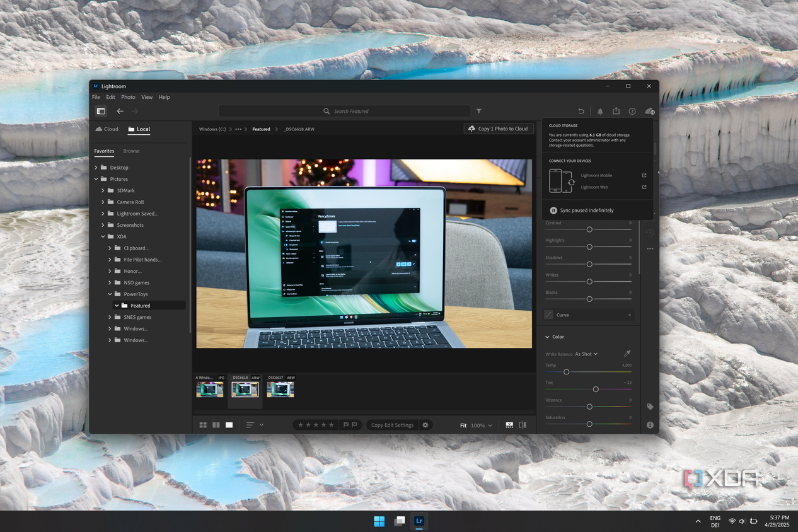
Task: Expand the Desktop folder
Action: 96,168
